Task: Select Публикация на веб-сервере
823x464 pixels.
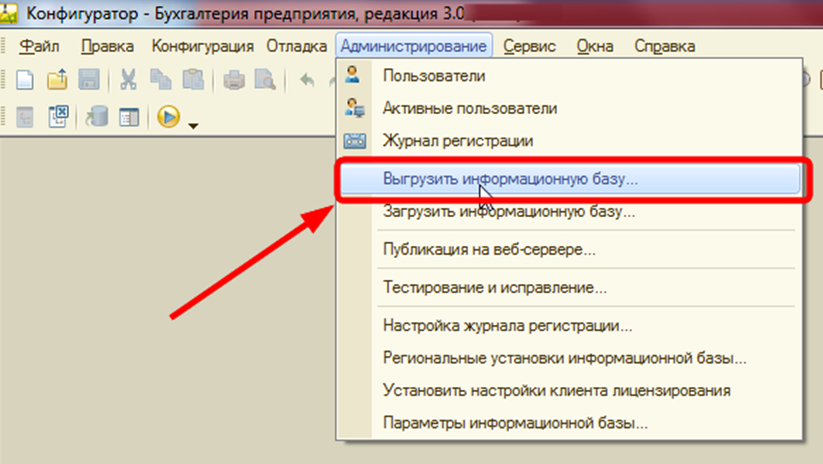Action: coord(569,249)
